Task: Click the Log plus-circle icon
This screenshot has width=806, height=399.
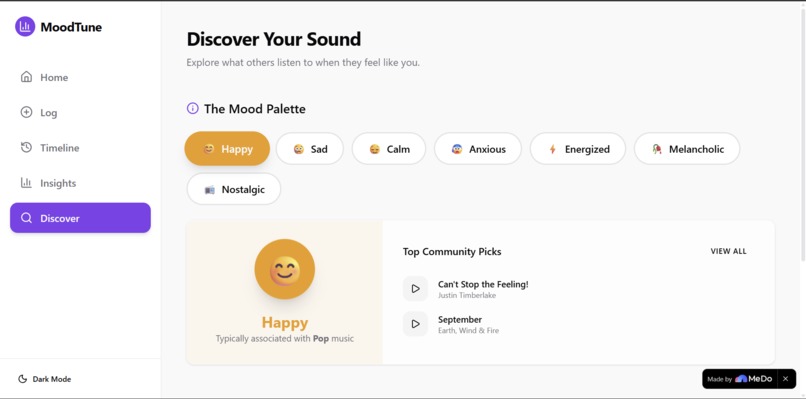Action: [x=26, y=112]
